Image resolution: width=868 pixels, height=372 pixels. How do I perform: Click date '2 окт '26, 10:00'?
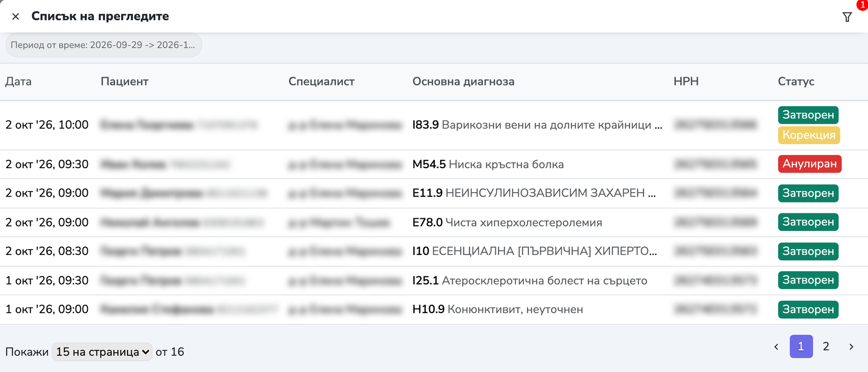[x=47, y=125]
